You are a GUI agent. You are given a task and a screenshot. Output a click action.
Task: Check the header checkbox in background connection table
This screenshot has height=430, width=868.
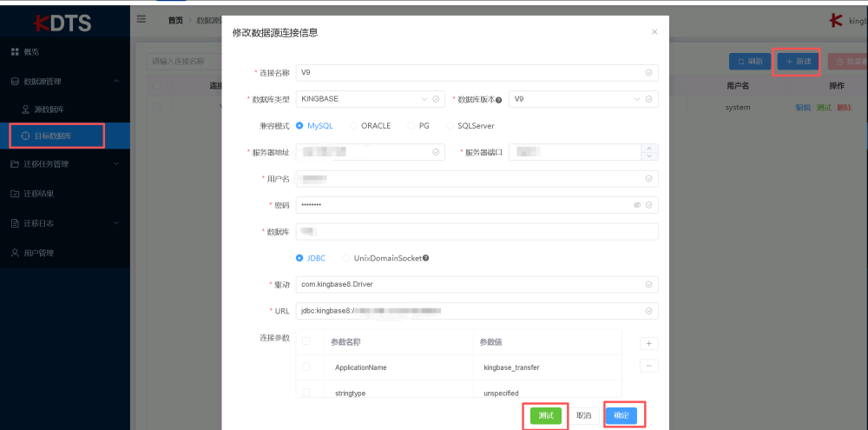156,86
